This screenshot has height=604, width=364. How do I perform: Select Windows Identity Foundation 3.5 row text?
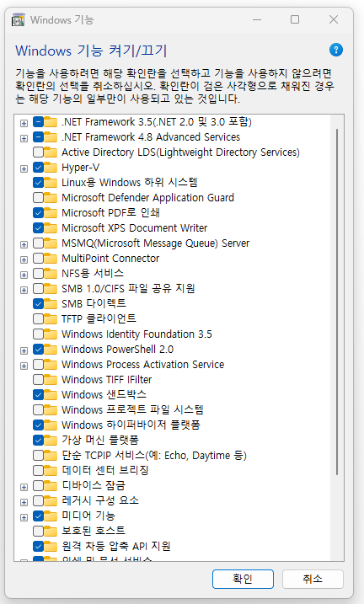coord(136,334)
